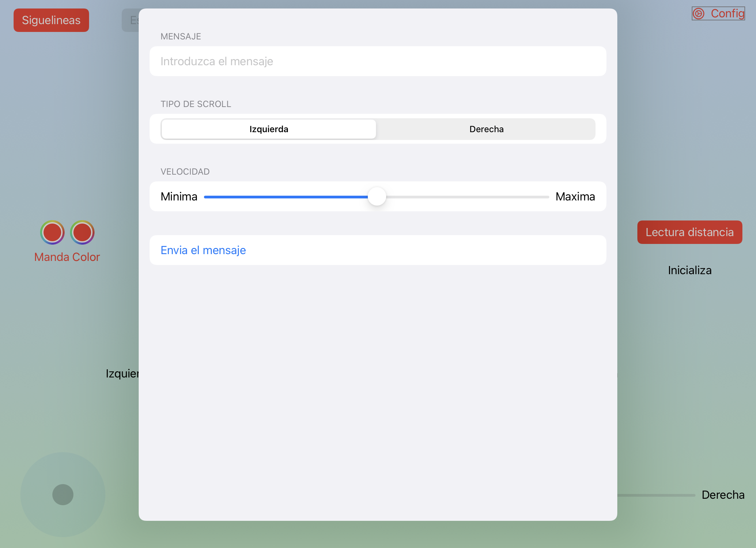Click the partially hidden gray button beside Siguelineas
Screen dimensions: 756x548
tap(131, 20)
